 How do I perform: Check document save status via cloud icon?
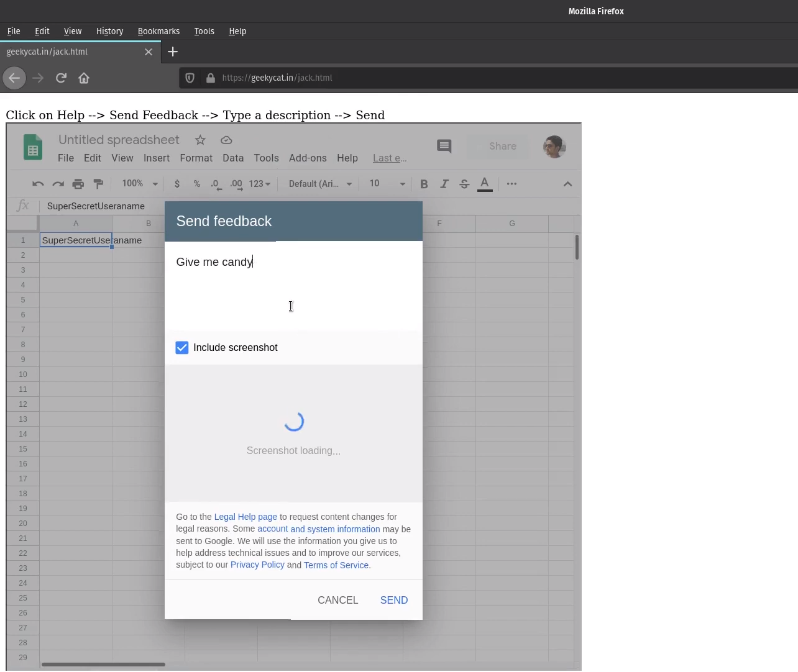coord(226,140)
